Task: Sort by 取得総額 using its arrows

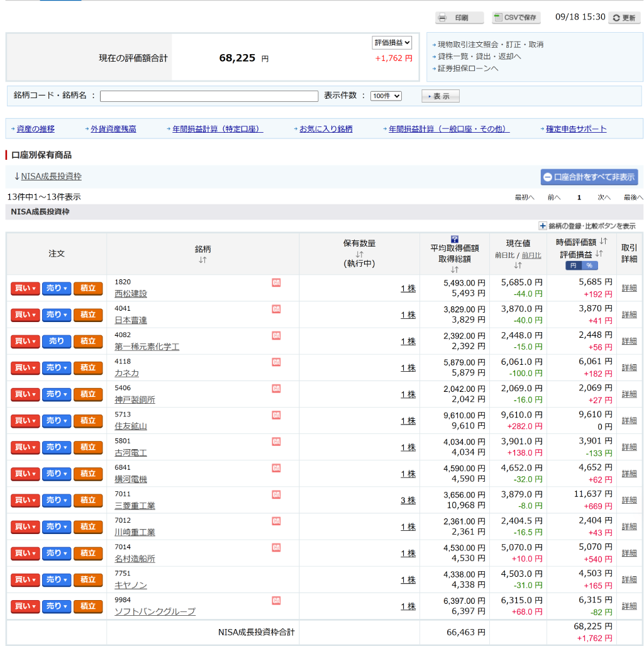Action: [x=455, y=269]
